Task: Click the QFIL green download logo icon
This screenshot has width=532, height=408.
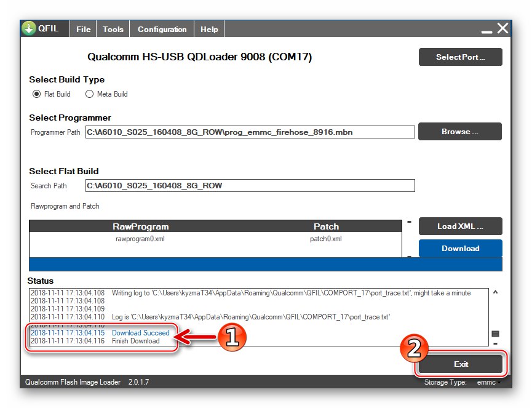Action: tap(29, 28)
